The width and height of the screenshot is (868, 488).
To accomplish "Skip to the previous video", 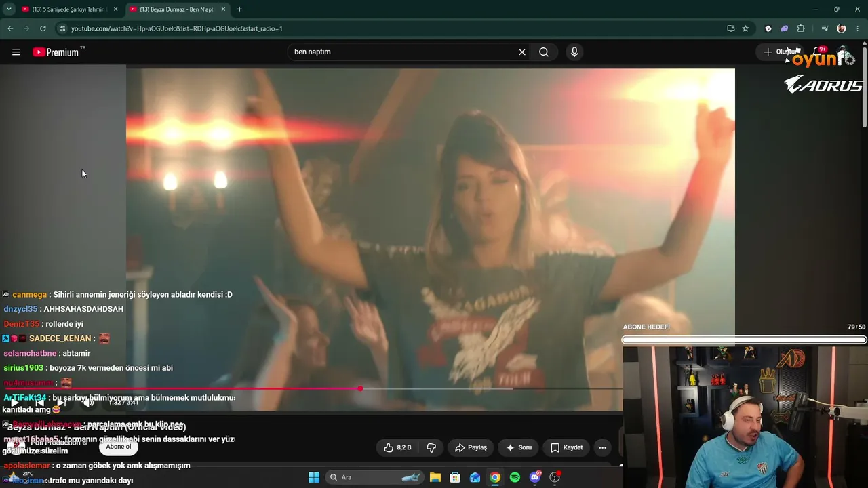I will pyautogui.click(x=39, y=403).
